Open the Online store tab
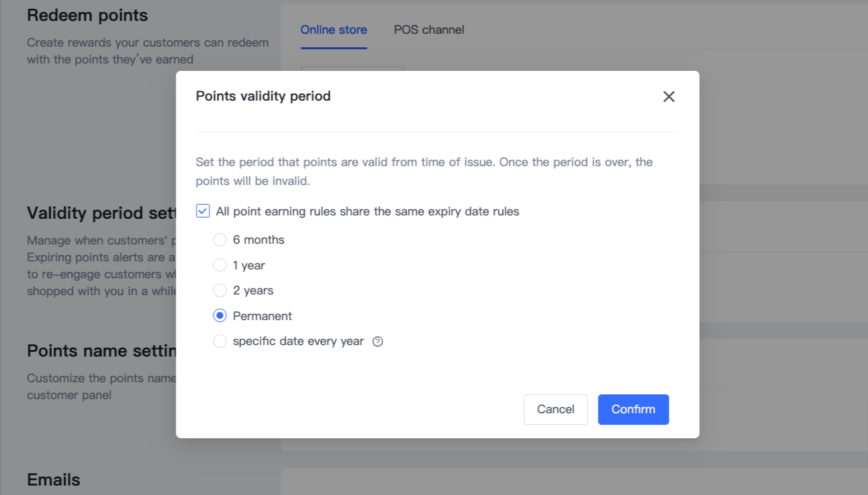 point(334,30)
